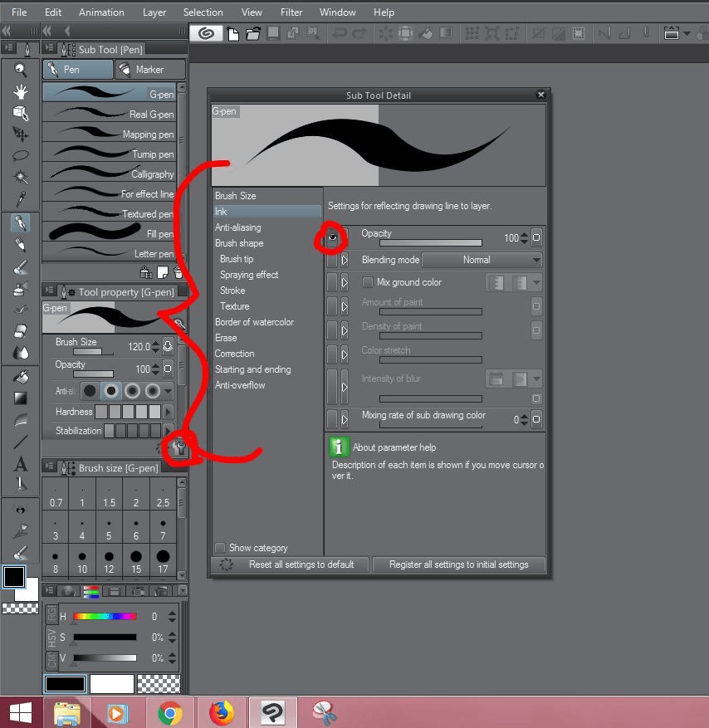This screenshot has width=709, height=728.
Task: Expand Mix ground color arrow
Action: 345,282
